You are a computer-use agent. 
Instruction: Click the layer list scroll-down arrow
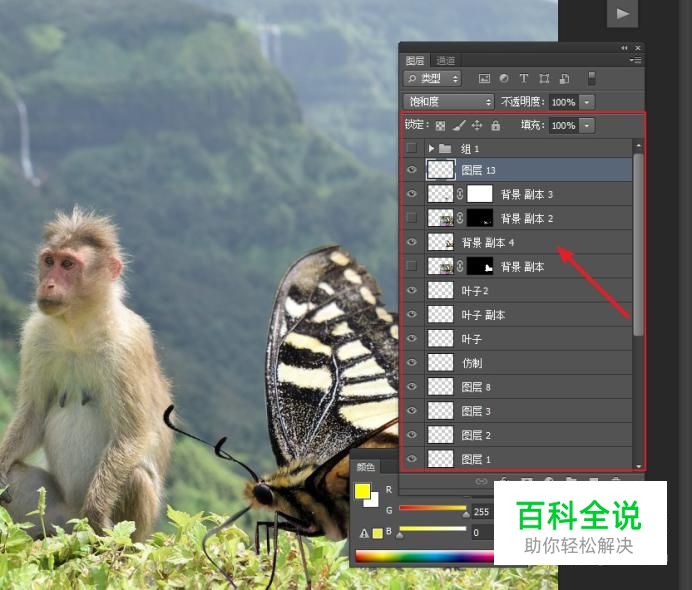[638, 466]
